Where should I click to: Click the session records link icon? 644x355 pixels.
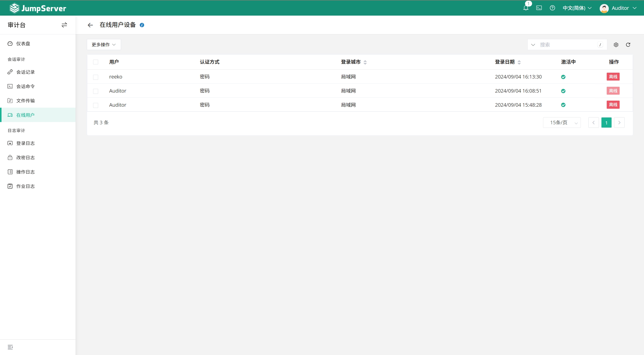(x=10, y=72)
